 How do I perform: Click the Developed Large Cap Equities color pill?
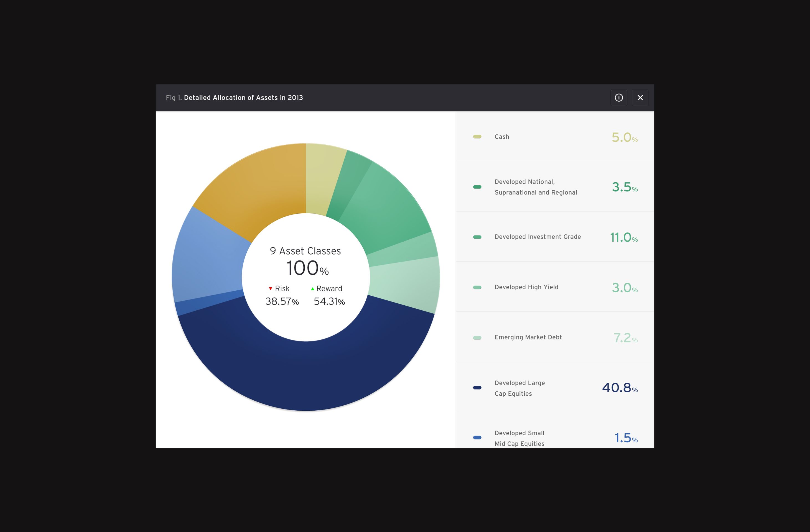tap(477, 387)
